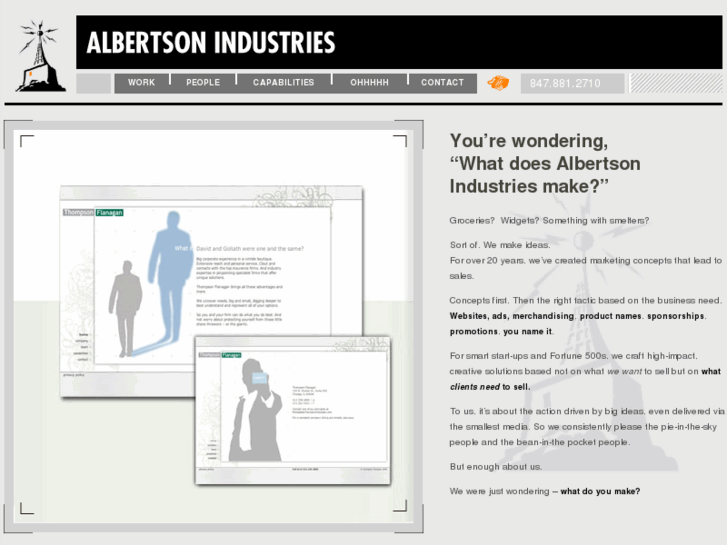Click the line "Groceries? Widgets? Something with smelters?"
Image resolution: width=727 pixels, height=545 pixels.
549,220
